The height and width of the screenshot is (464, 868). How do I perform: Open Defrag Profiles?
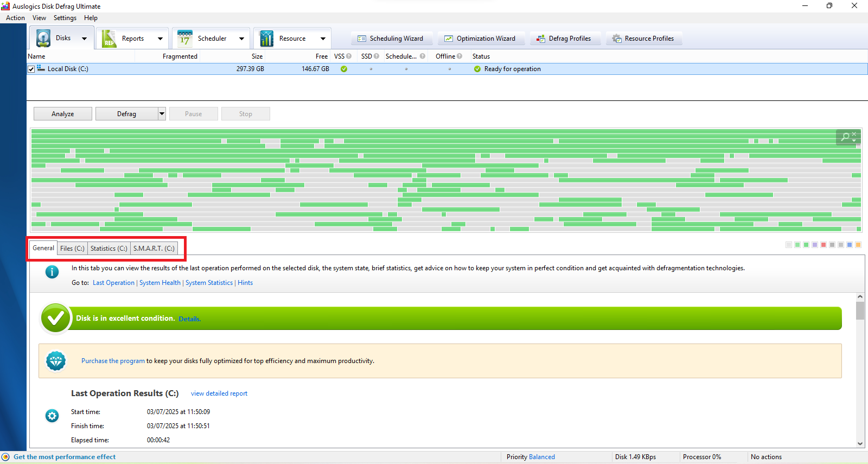tap(565, 39)
